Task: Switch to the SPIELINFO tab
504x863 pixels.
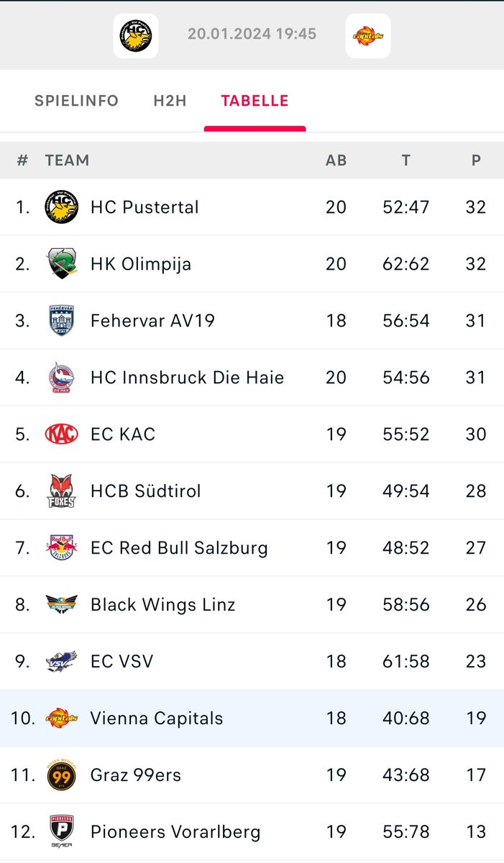Action: click(x=76, y=101)
